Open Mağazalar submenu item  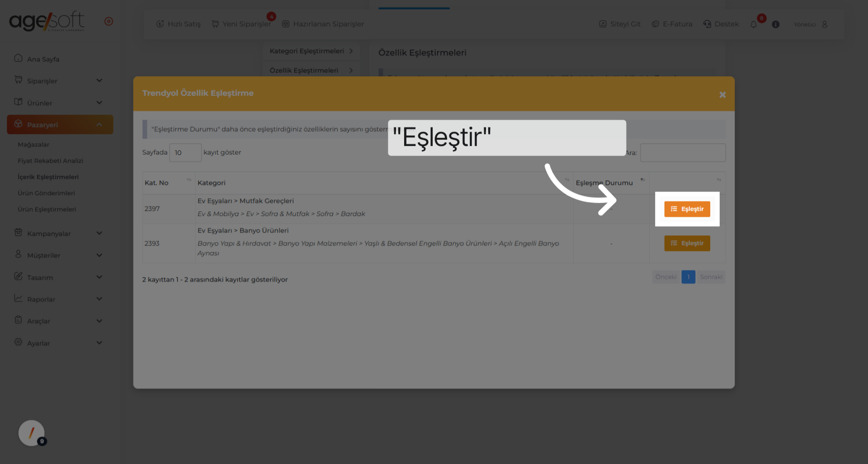pos(33,145)
